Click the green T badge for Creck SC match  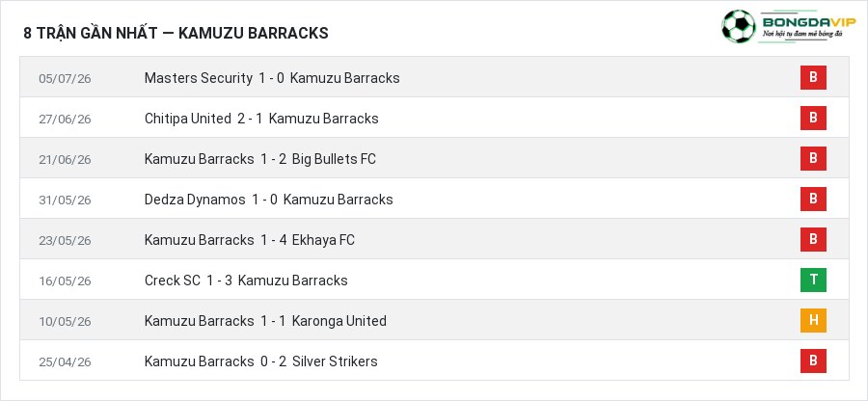813,280
